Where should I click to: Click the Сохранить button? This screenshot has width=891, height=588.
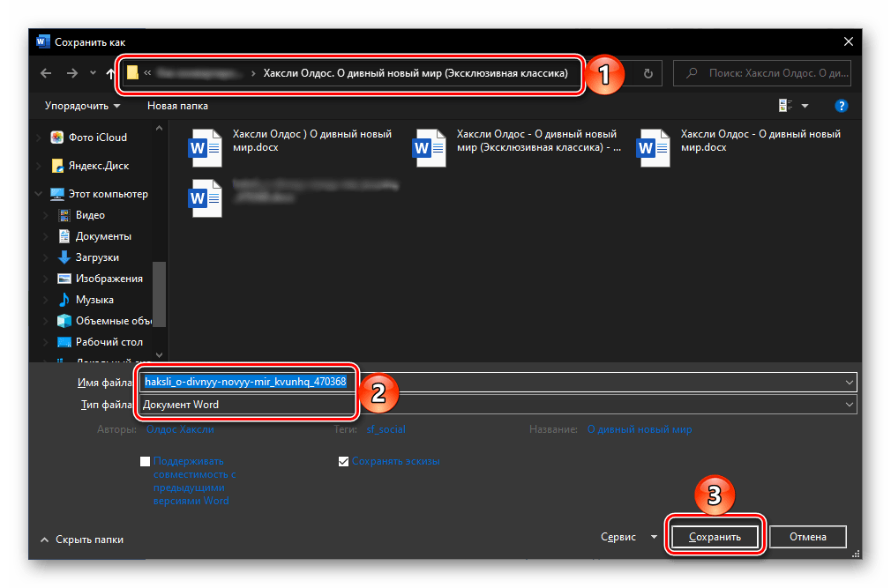coord(715,537)
